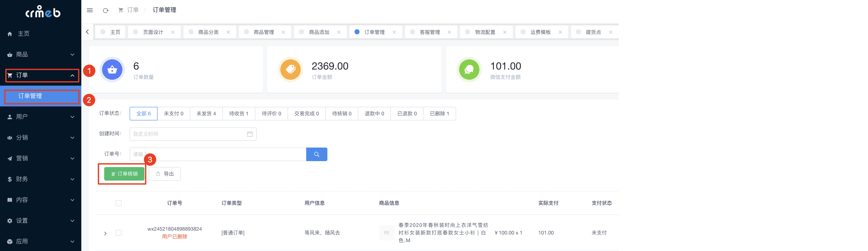Click the cube icon beside 应用
Image resolution: width=868 pixels, height=251 pixels.
10,241
